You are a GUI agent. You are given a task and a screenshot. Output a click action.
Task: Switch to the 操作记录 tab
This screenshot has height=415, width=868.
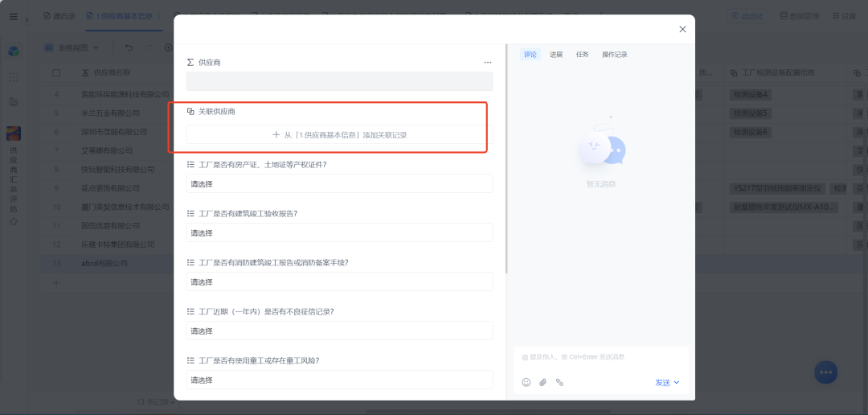pyautogui.click(x=615, y=55)
